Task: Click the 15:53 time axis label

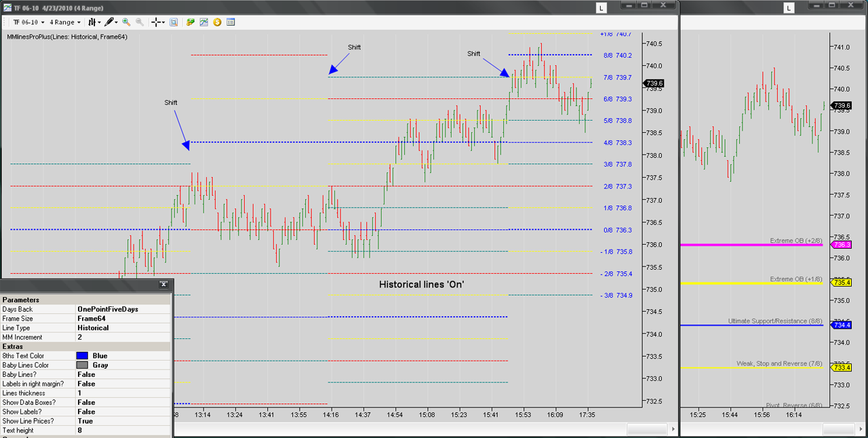Action: [x=524, y=414]
